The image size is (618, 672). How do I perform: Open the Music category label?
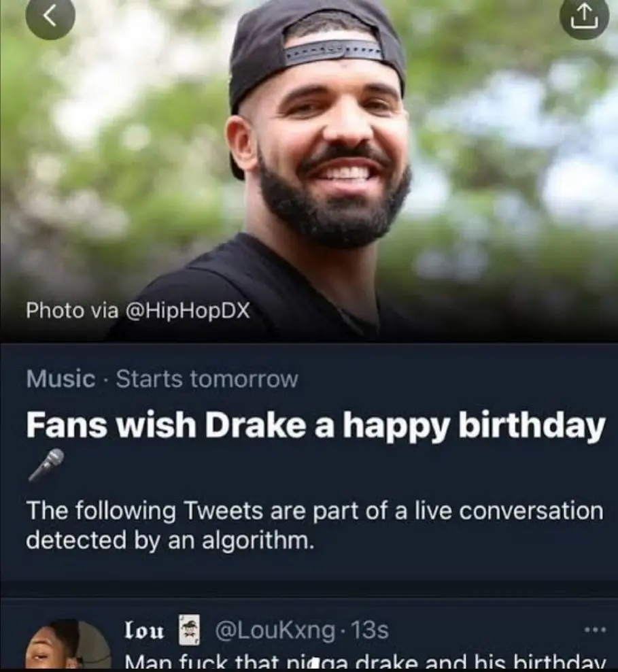(61, 379)
